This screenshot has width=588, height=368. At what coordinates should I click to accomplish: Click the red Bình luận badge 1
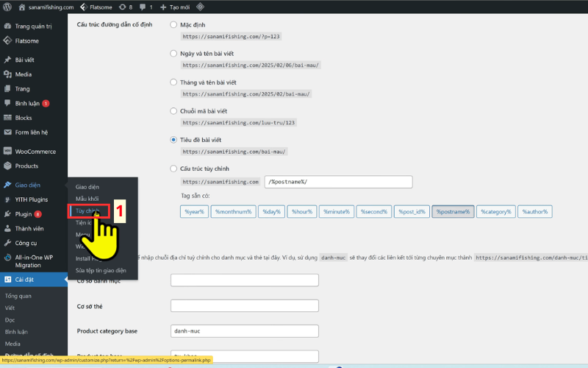46,103
